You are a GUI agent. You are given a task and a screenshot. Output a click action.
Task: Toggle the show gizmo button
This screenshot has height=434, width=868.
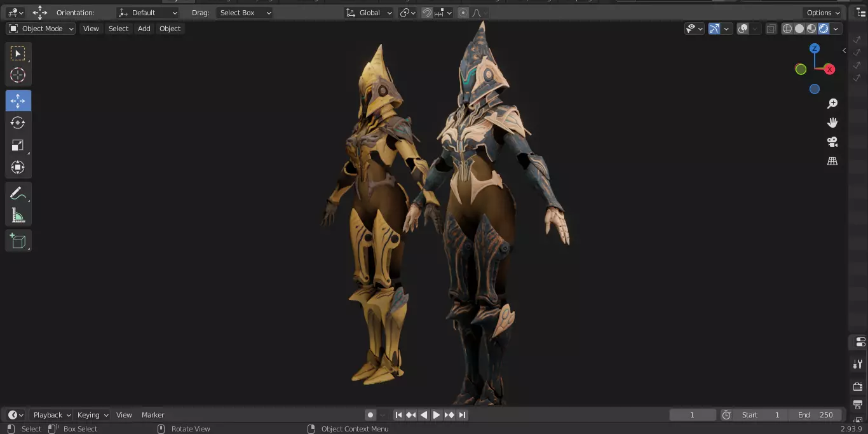tap(714, 29)
